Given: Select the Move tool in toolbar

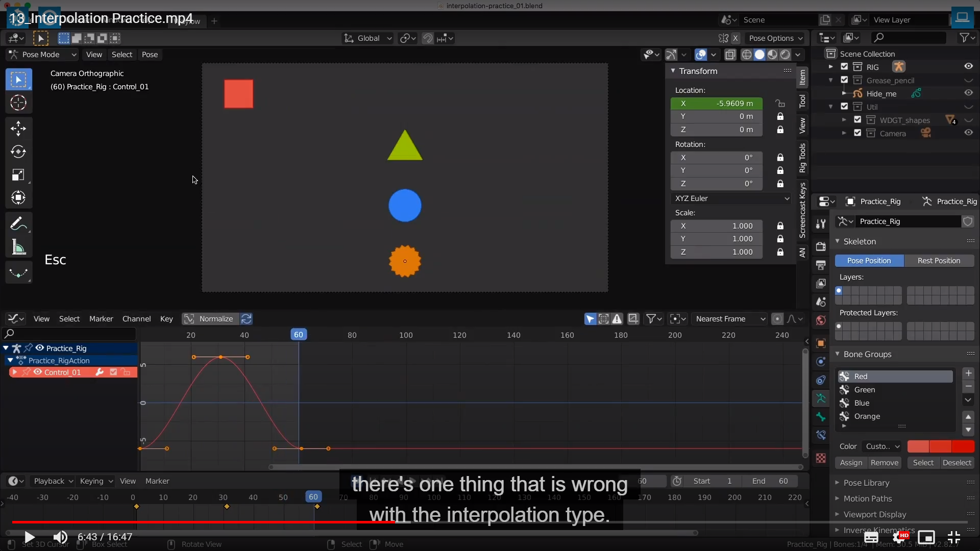Looking at the screenshot, I should click(18, 128).
